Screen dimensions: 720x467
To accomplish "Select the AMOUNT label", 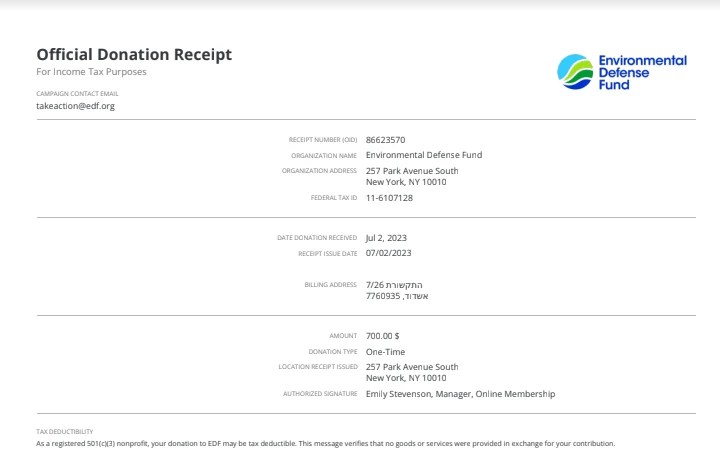I will tap(343, 336).
